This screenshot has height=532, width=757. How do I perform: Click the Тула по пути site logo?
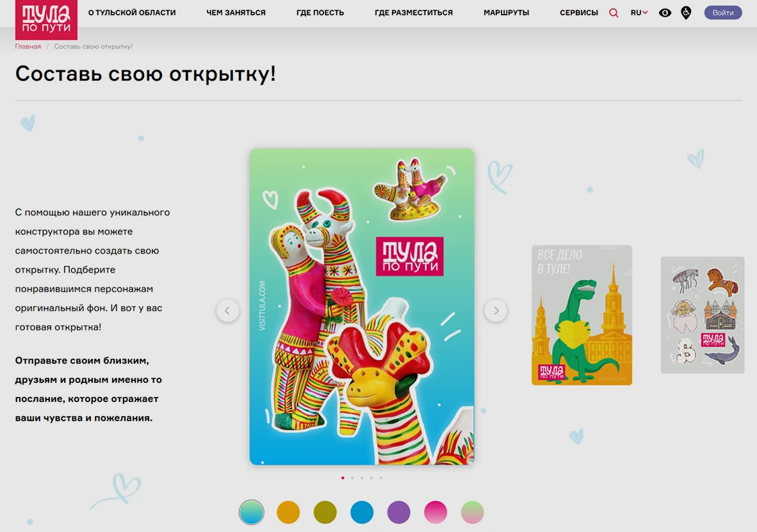tap(46, 19)
